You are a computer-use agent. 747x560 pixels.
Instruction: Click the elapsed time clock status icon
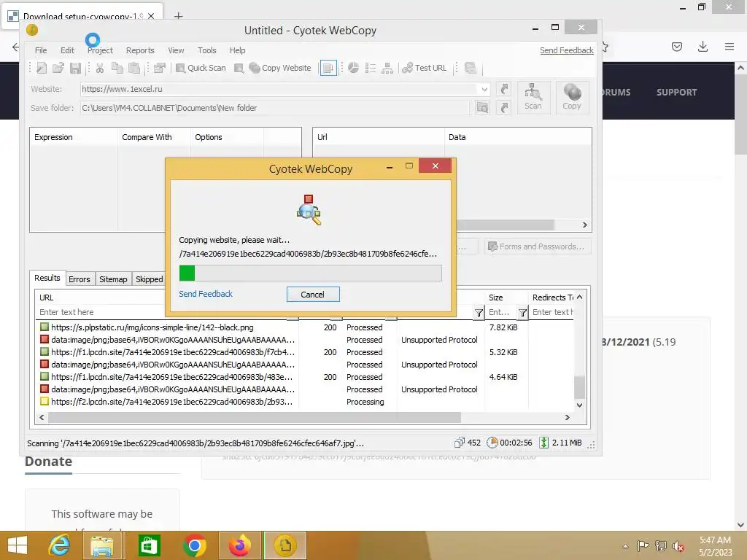pyautogui.click(x=492, y=443)
